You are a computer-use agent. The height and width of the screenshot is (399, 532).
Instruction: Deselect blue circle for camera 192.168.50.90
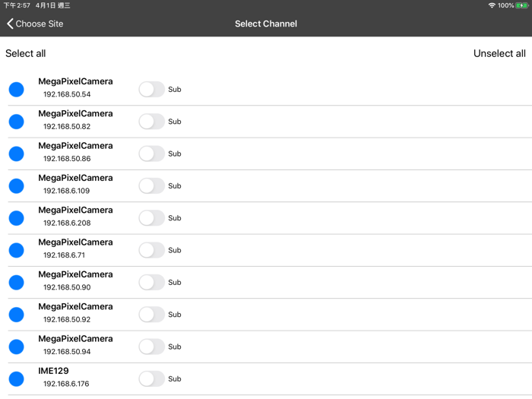16,283
